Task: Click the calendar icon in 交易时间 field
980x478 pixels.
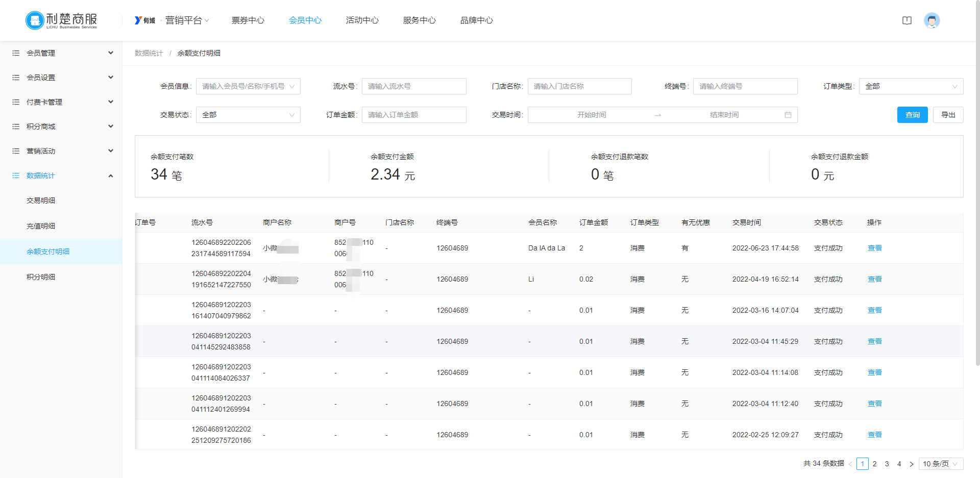Action: click(x=788, y=115)
